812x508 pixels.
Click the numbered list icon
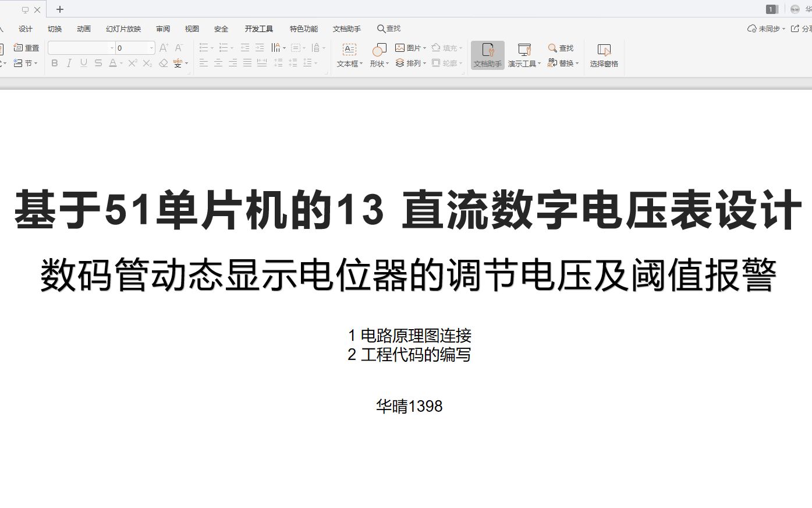223,48
